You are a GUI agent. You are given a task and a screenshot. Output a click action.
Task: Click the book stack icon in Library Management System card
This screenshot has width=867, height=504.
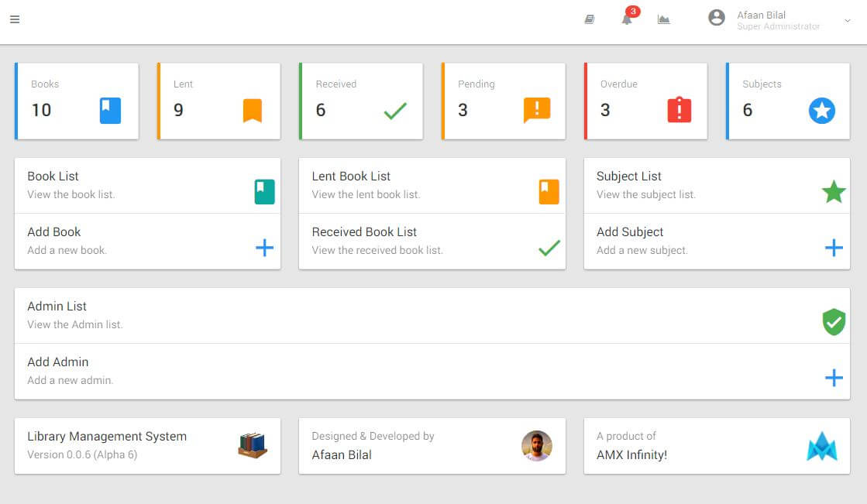point(253,446)
